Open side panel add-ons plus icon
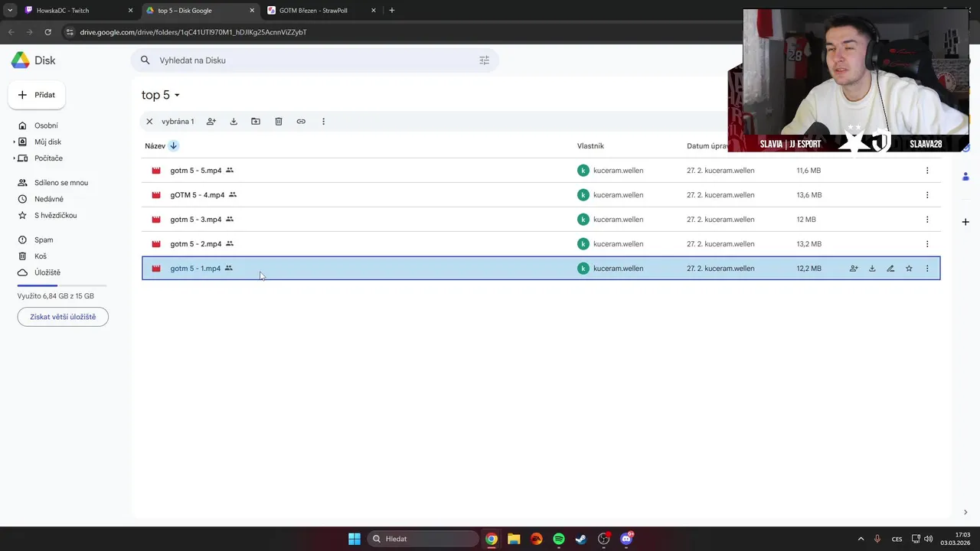Viewport: 980px width, 551px height. tap(965, 222)
